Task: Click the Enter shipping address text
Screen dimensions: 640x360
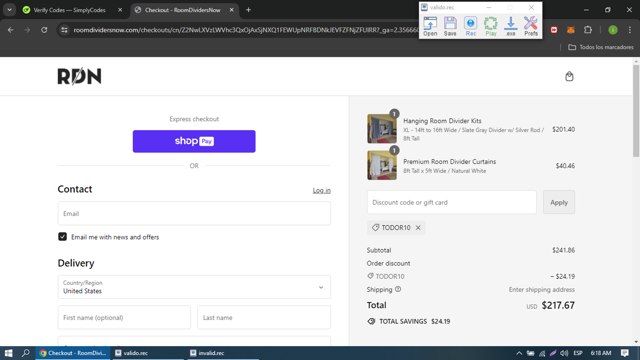Action: 542,289
